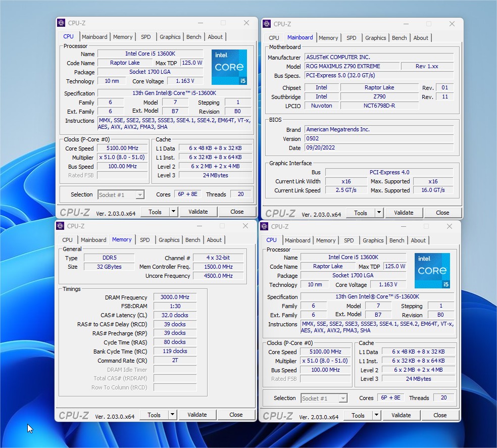Image resolution: width=497 pixels, height=448 pixels.
Task: Expand Socket #1 selection in bottom-right window
Action: [x=343, y=398]
